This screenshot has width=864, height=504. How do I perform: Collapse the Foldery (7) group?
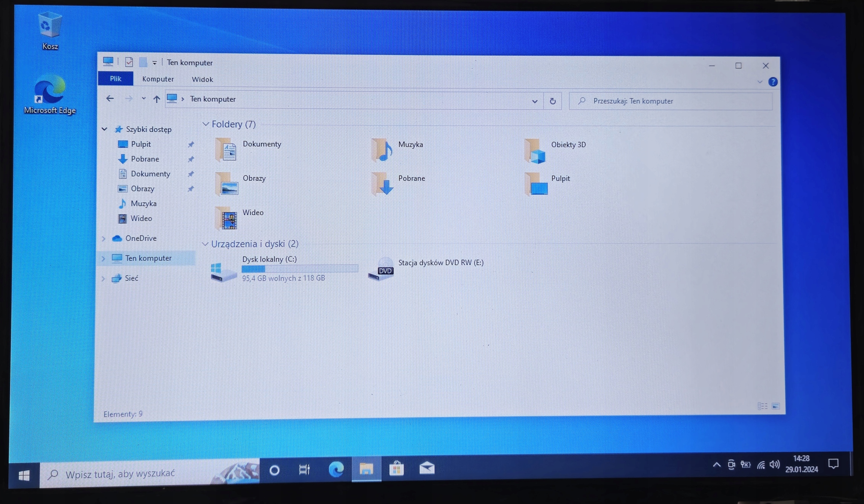pyautogui.click(x=206, y=124)
